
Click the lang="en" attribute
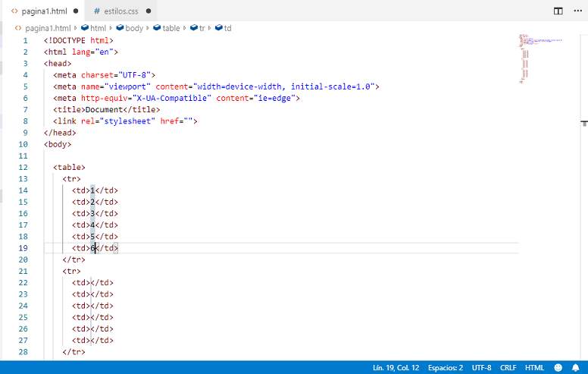[92, 52]
